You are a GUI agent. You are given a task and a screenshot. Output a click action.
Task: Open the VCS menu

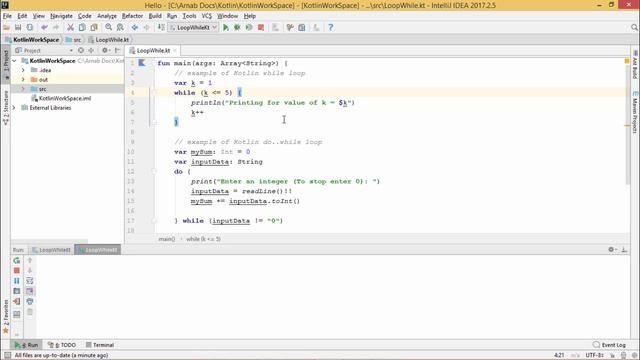(x=207, y=16)
